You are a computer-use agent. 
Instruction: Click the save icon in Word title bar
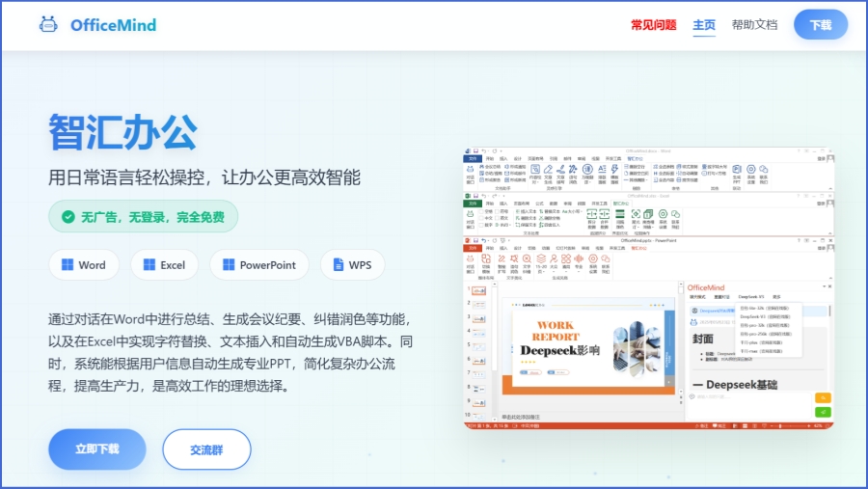[x=475, y=150]
